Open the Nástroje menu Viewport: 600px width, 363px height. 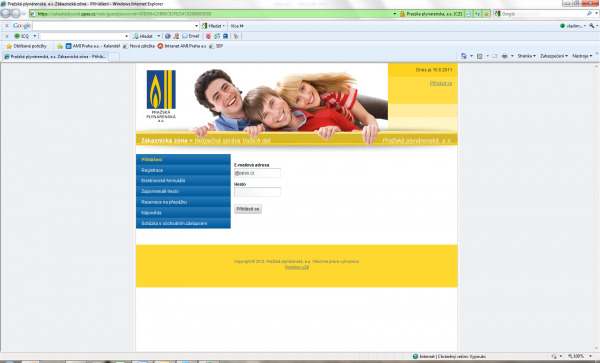(582, 56)
